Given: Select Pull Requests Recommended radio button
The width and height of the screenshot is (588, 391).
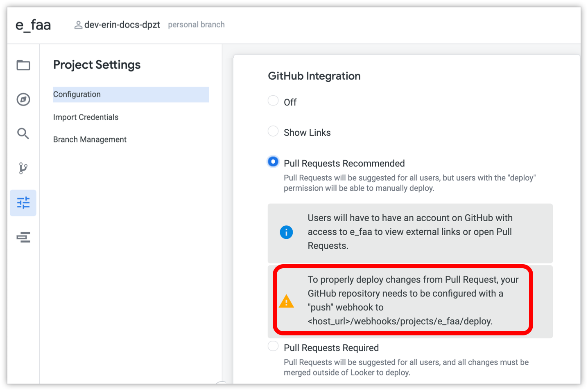Looking at the screenshot, I should pyautogui.click(x=273, y=162).
